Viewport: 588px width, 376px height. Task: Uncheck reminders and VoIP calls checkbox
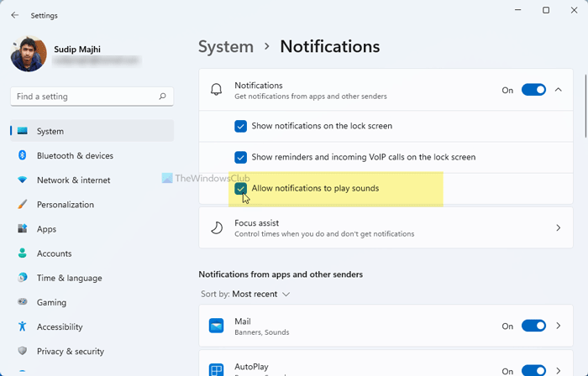click(241, 157)
